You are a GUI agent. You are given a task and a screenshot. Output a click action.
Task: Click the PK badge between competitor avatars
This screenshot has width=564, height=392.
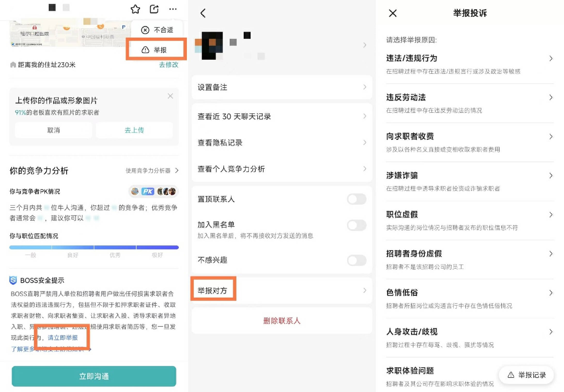[147, 191]
